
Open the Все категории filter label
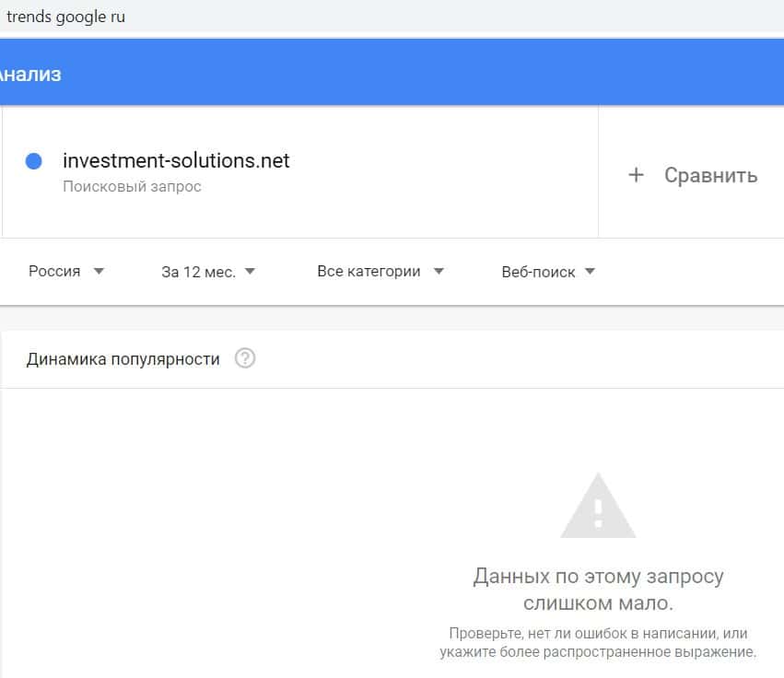point(369,272)
